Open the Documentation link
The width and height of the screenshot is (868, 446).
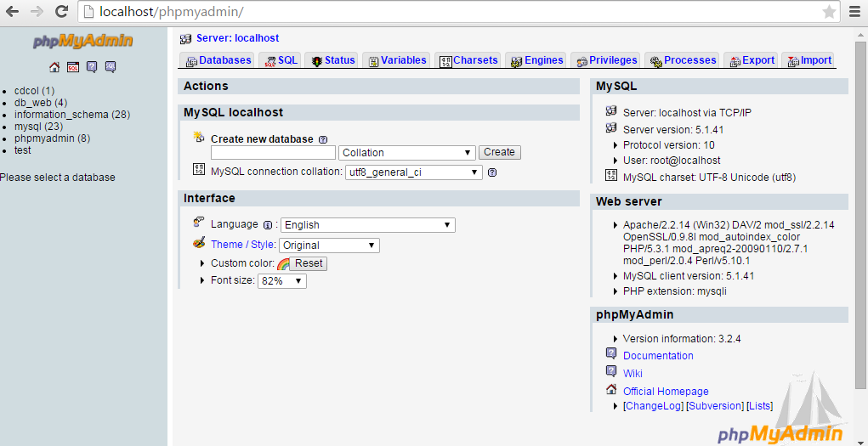(658, 356)
